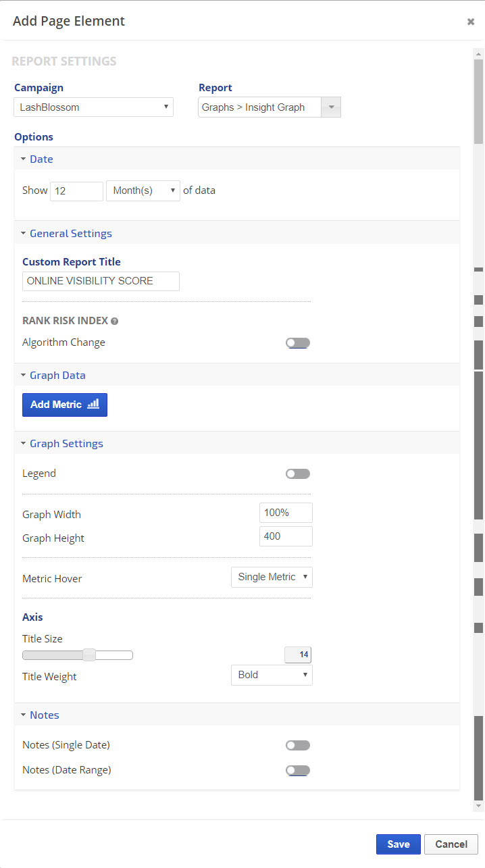Open the Campaign dropdown
485x868 pixels.
point(94,107)
